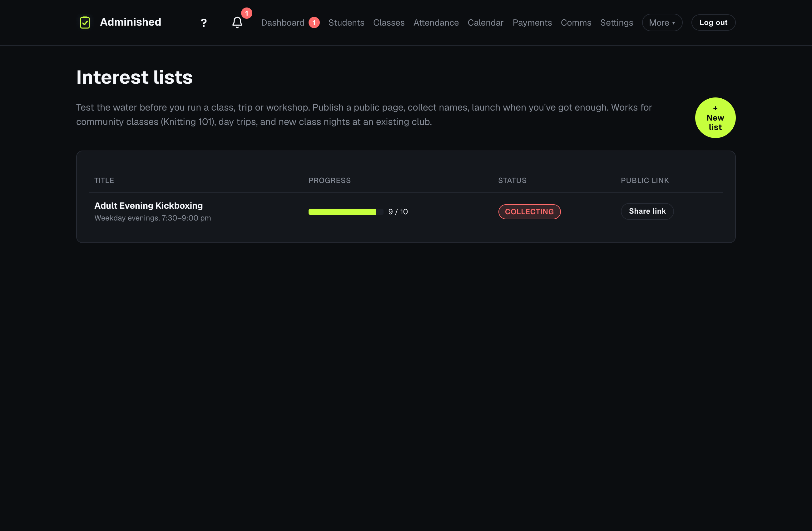Open the Payments page
Image resolution: width=812 pixels, height=531 pixels.
pyautogui.click(x=532, y=22)
